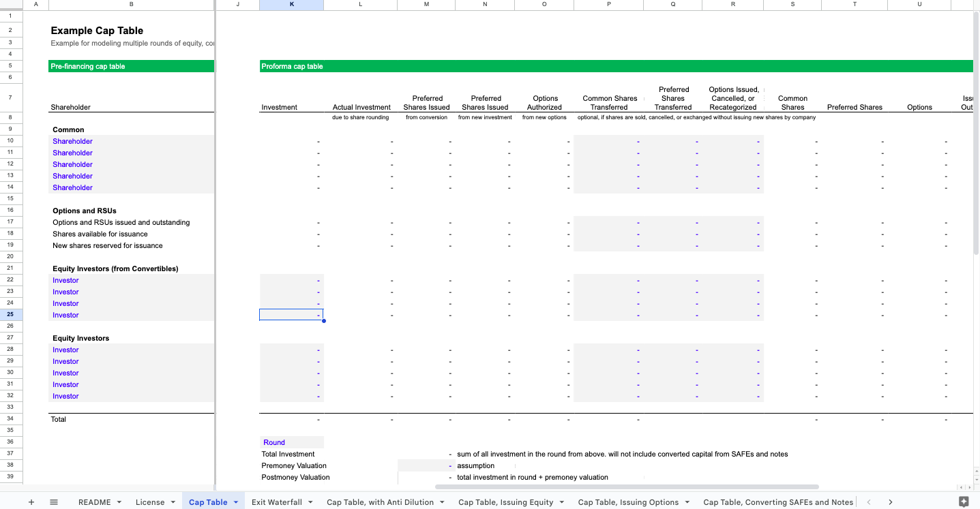Click 'total investment in round + premoney valuation' note

pyautogui.click(x=533, y=477)
